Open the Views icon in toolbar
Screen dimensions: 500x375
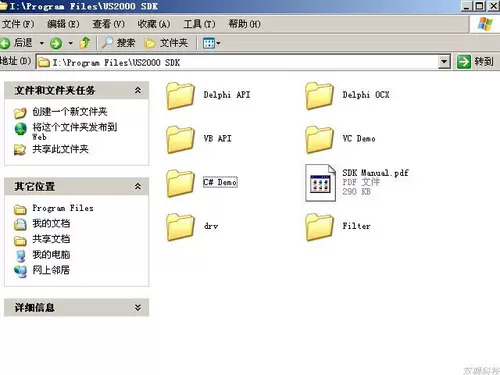click(x=209, y=43)
